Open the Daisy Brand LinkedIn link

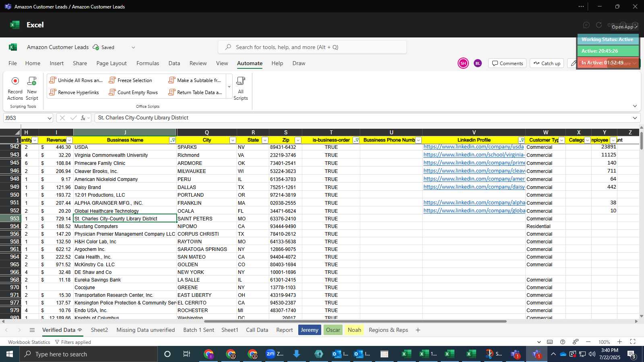pos(474,187)
